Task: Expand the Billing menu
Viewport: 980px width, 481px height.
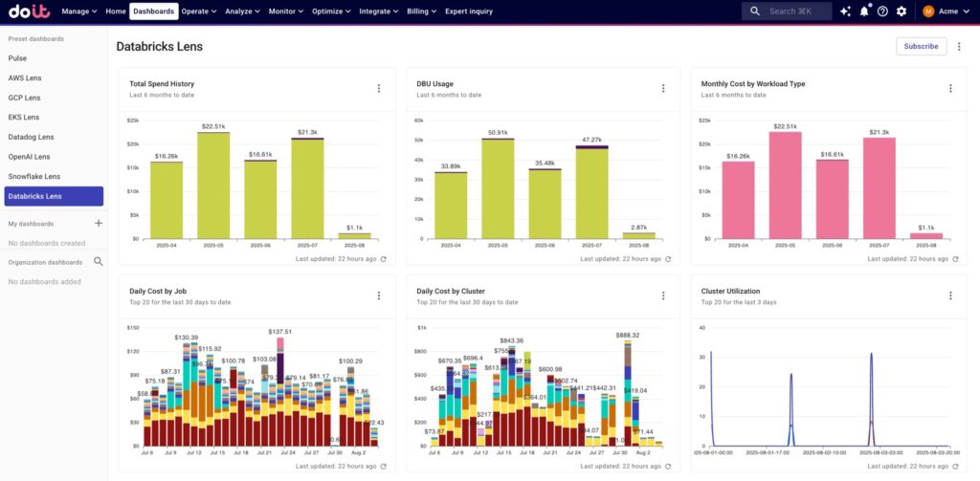Action: click(x=421, y=11)
